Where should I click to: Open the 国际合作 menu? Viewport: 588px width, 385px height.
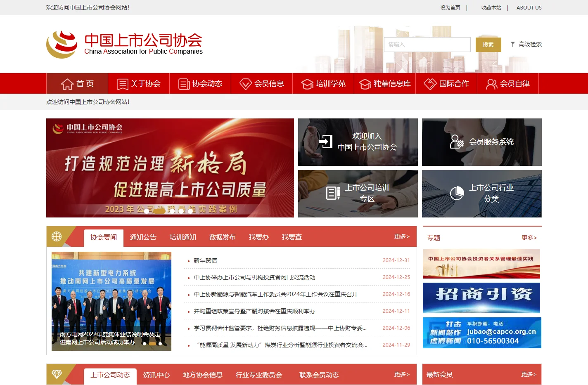[x=446, y=83]
